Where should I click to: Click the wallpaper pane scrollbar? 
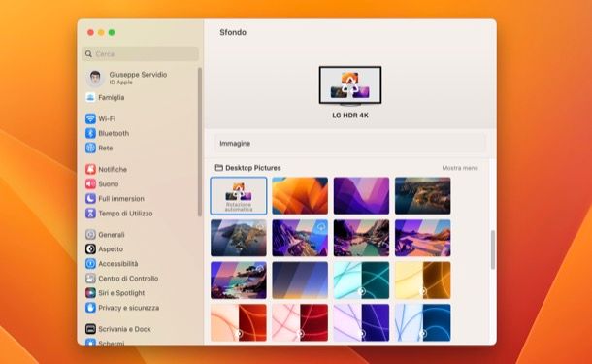pos(493,249)
